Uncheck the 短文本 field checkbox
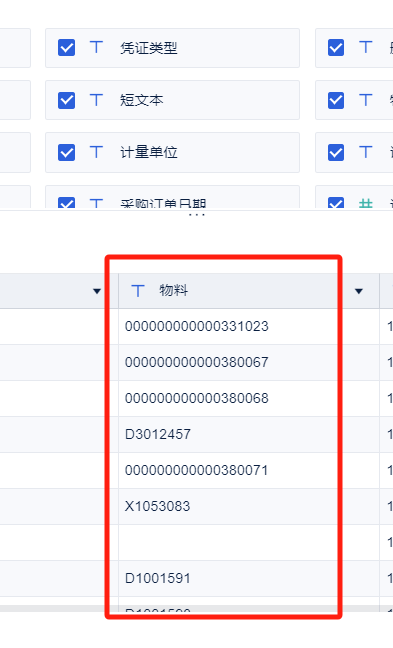 coord(66,100)
